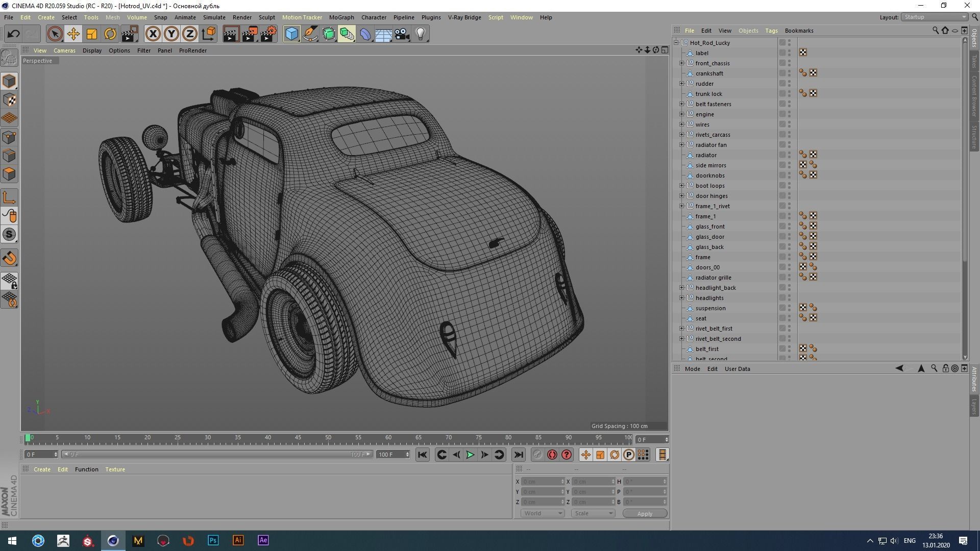Image resolution: width=980 pixels, height=551 pixels.
Task: Open the viewport Cameras menu
Action: click(64, 51)
